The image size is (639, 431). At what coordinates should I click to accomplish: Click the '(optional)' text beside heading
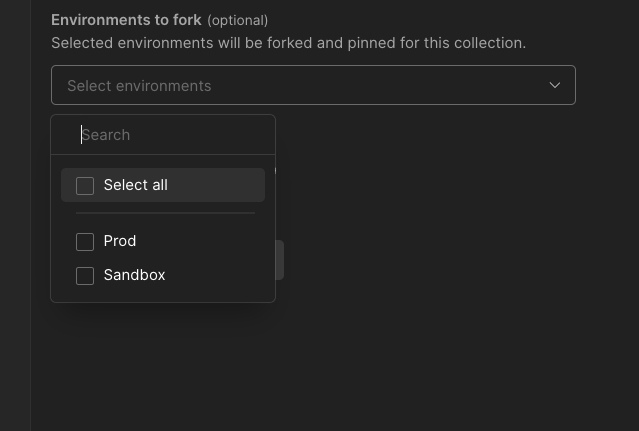(x=237, y=20)
